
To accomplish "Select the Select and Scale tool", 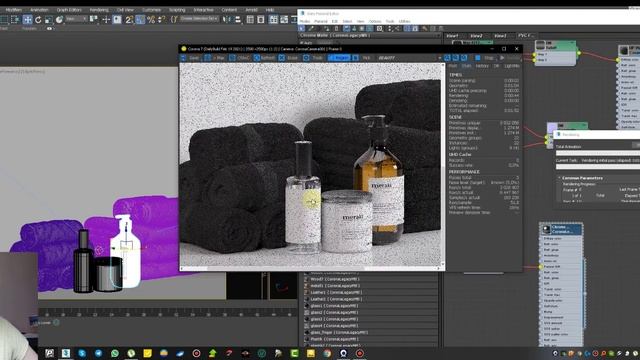I will tap(49, 19).
